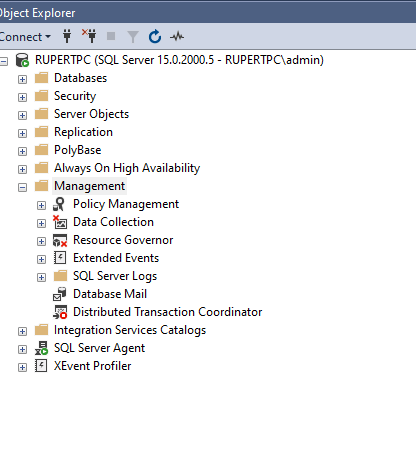The width and height of the screenshot is (416, 459).
Task: Select the XEvent Profiler label
Action: 93,366
